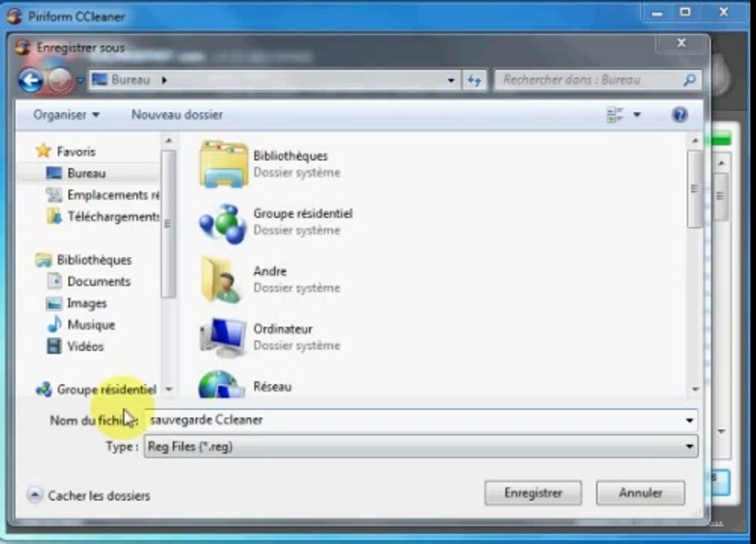Screen dimensions: 756x544
Task: Click the file list scrollbar thumb
Action: (695, 188)
